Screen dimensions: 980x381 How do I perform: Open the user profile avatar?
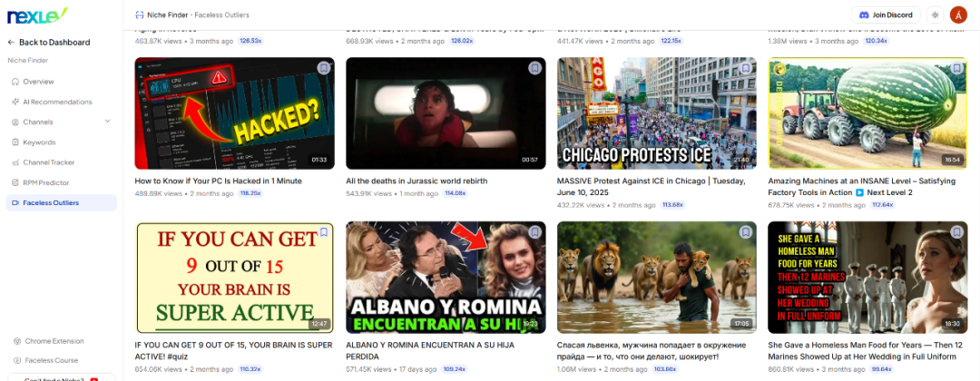click(x=958, y=15)
